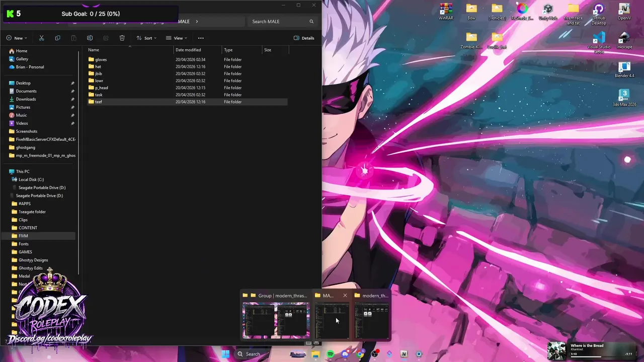
Task: Select the ReShade desktop icon
Action: coord(522,12)
